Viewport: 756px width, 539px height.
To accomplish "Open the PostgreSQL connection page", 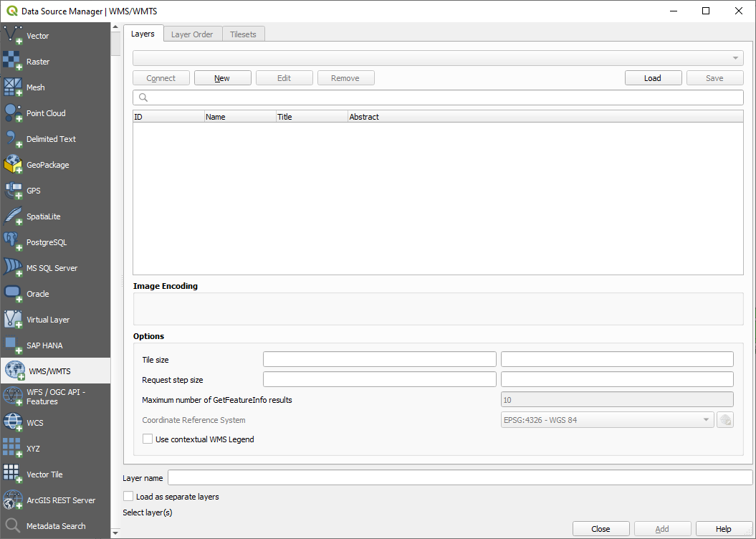I will pos(52,242).
